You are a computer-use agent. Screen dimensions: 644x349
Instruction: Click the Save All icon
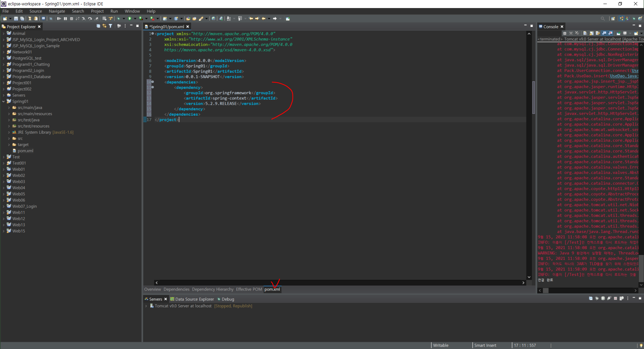click(22, 18)
